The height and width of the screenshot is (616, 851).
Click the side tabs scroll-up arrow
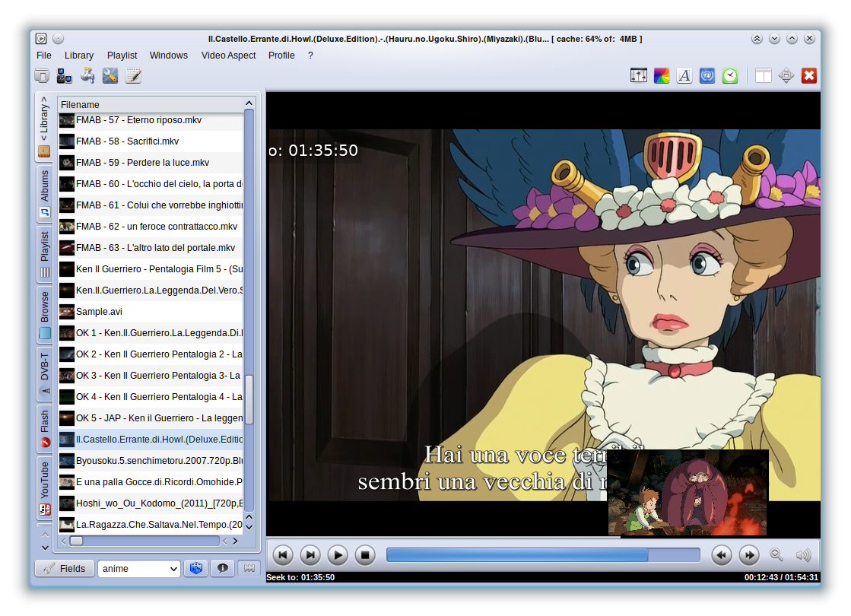(45, 535)
